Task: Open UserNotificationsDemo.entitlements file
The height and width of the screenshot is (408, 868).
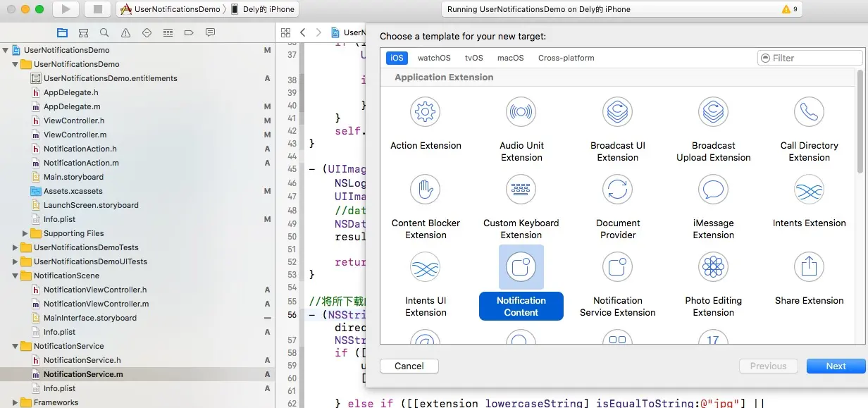Action: point(110,78)
